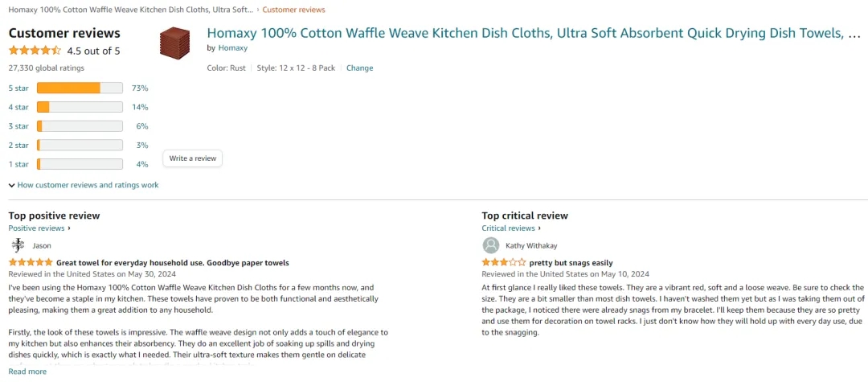Open the Critical reviews link
Screen dimensions: 868x382
[510, 228]
